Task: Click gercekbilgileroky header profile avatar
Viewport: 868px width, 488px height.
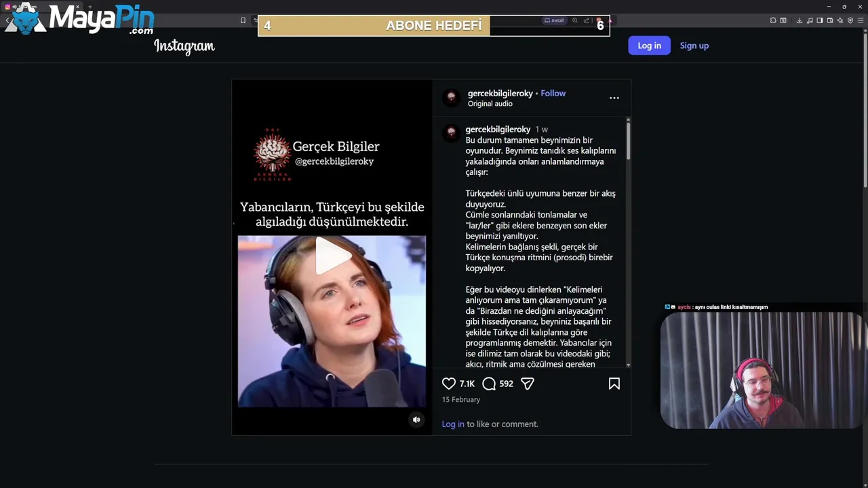Action: 451,98
